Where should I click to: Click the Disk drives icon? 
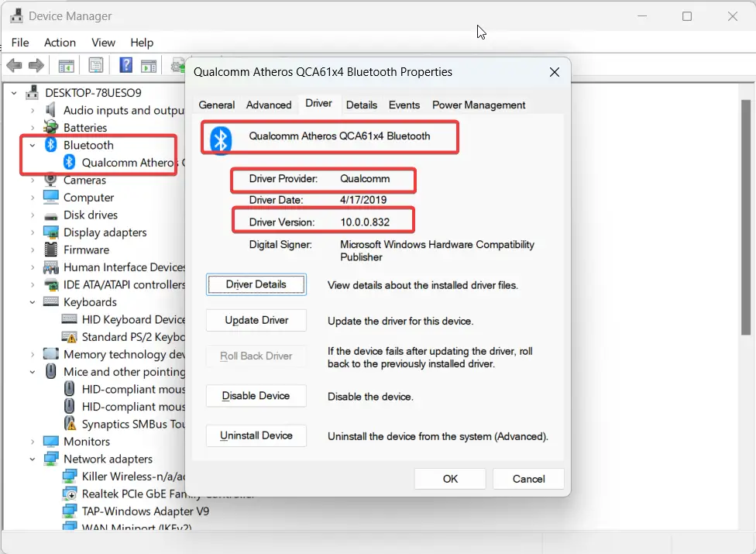pyautogui.click(x=50, y=215)
